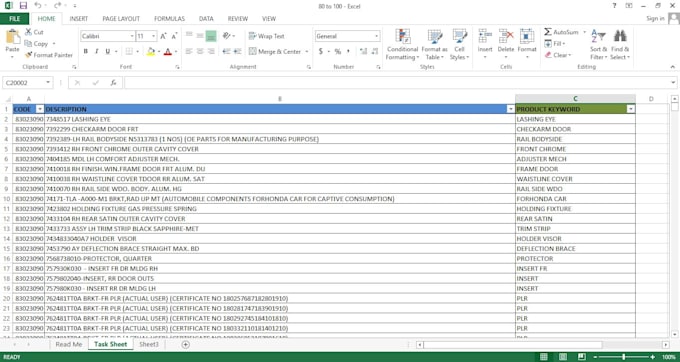Click Sign in link
The width and height of the screenshot is (680, 362).
click(x=655, y=18)
